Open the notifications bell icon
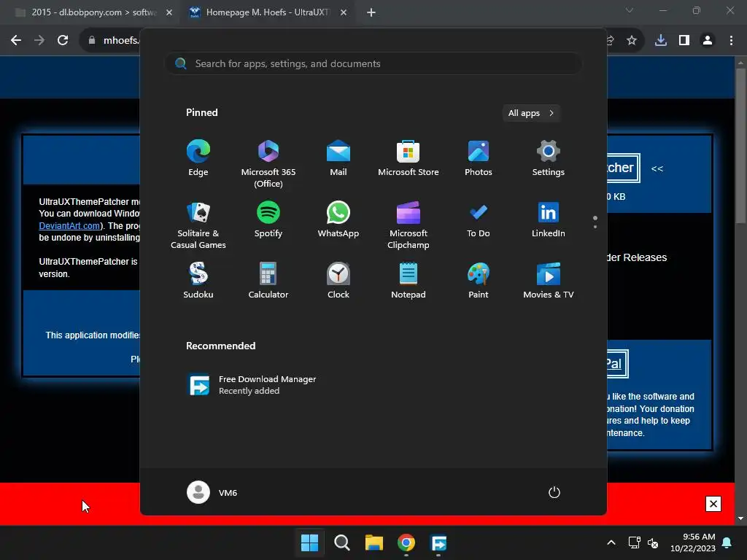 [727, 542]
